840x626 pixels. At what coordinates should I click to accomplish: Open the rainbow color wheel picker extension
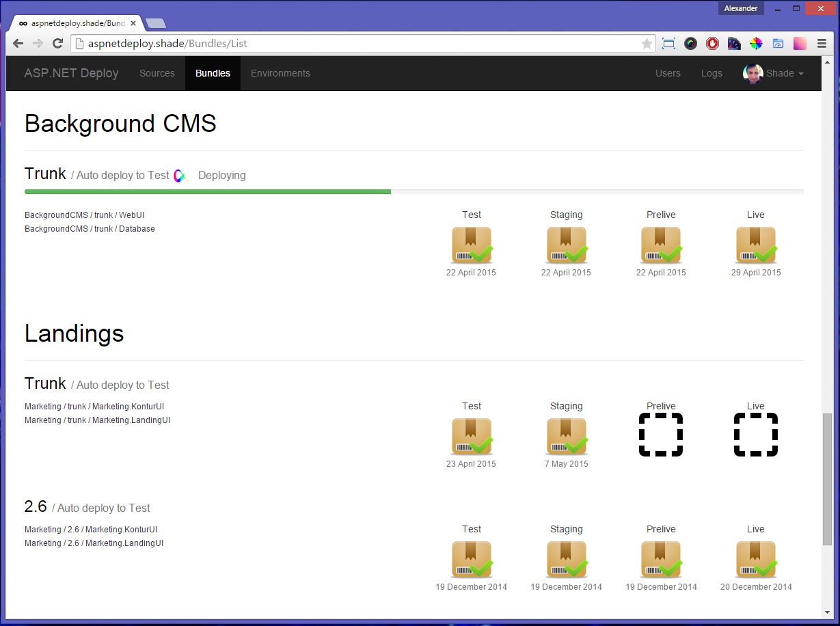[x=756, y=44]
